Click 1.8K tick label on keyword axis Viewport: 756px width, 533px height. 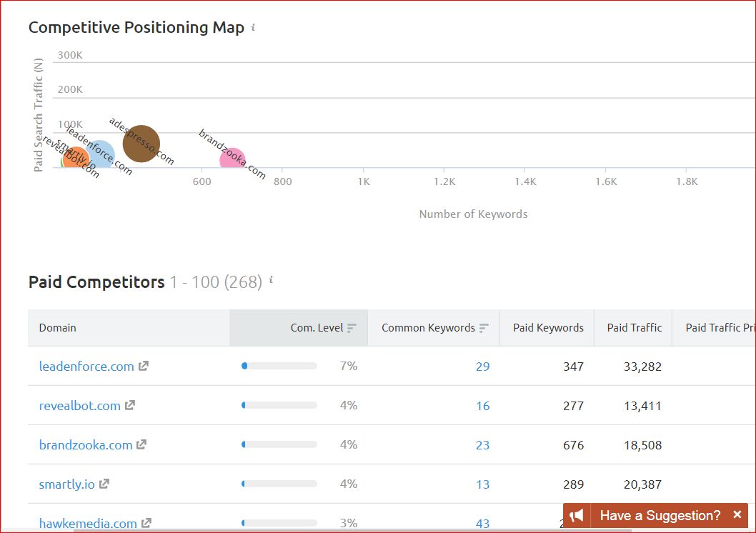pyautogui.click(x=687, y=181)
